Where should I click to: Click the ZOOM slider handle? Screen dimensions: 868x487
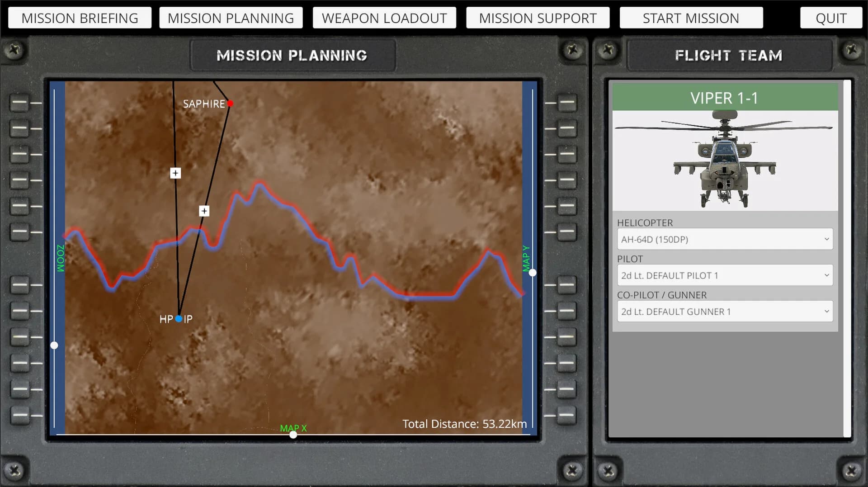point(54,345)
